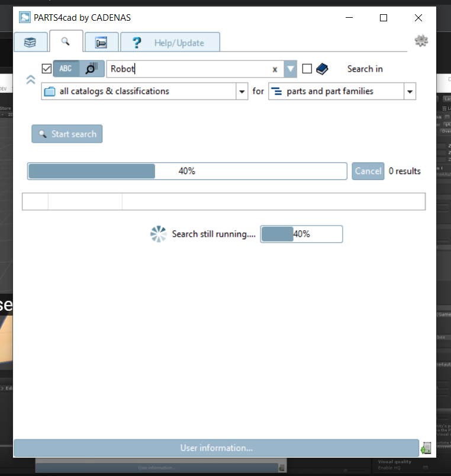This screenshot has width=451, height=476.
Task: Open the parts and part families dropdown
Action: pos(342,91)
